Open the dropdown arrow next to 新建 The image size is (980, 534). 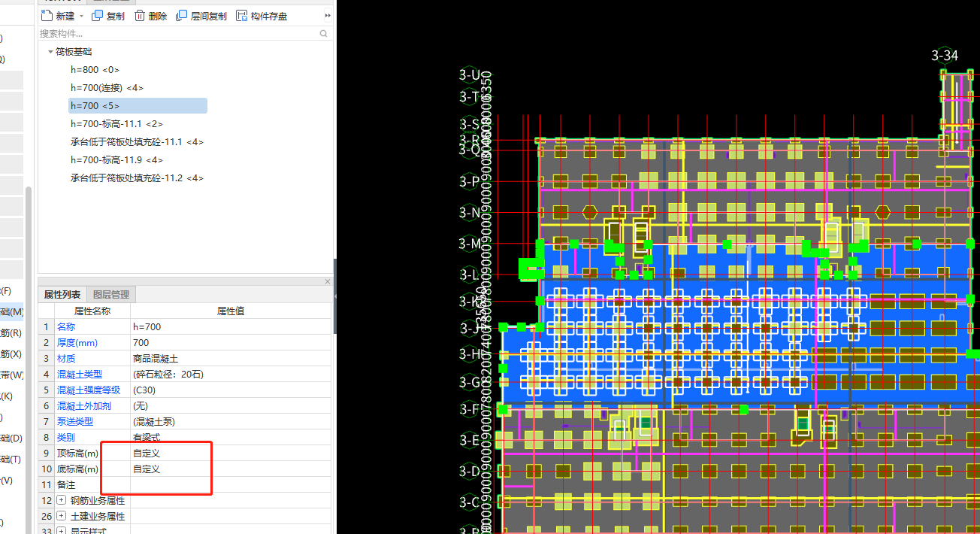[80, 16]
